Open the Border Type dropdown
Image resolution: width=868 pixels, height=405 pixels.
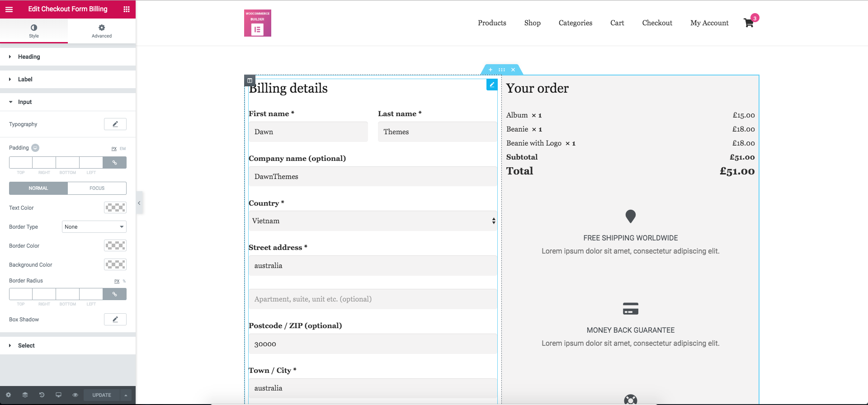pyautogui.click(x=94, y=226)
